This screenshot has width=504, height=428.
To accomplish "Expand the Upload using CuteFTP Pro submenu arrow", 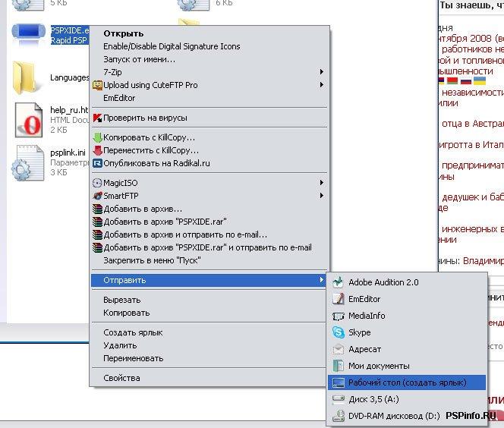I will pyautogui.click(x=322, y=85).
